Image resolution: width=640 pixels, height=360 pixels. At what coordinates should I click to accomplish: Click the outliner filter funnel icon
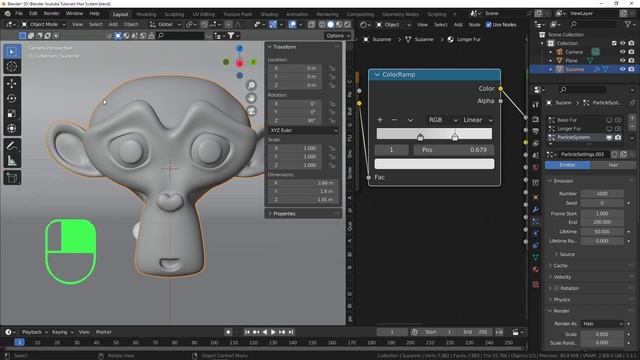click(628, 24)
